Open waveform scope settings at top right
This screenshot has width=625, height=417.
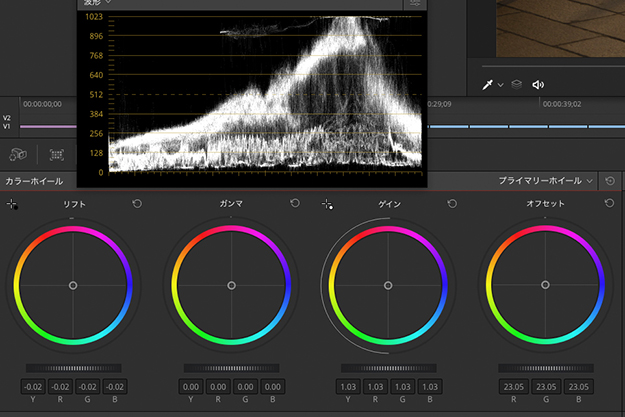[415, 4]
